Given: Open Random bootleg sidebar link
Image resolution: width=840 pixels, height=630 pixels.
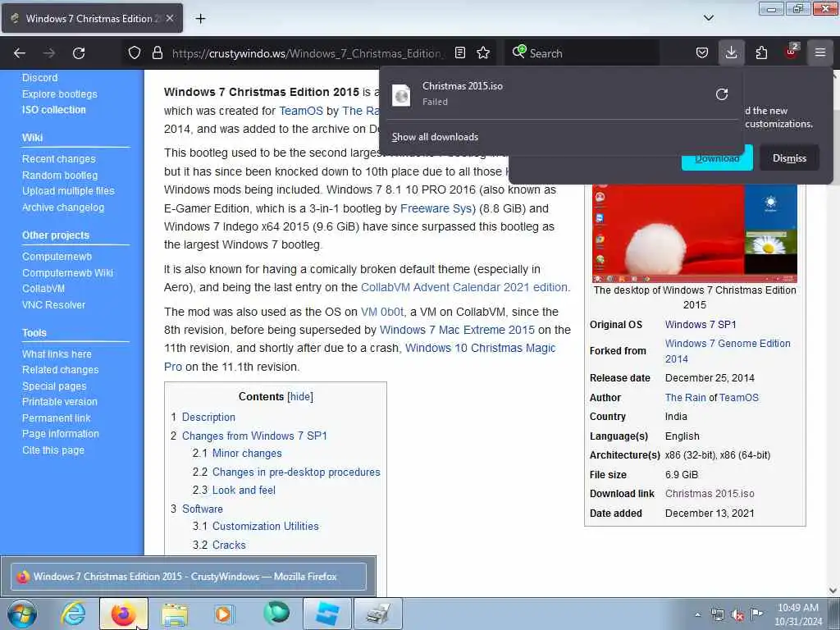Looking at the screenshot, I should [x=59, y=176].
